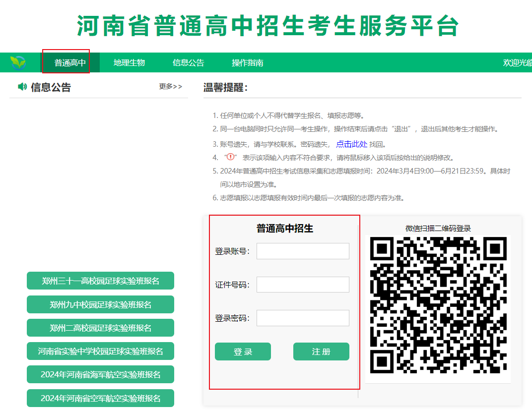
Task: Focus the 登录账号 input field
Action: tap(303, 251)
